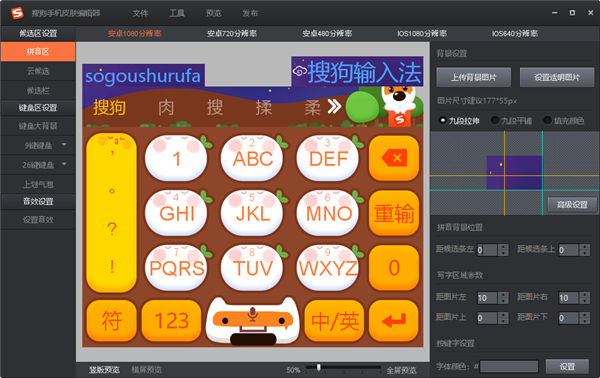Image resolution: width=600 pixels, height=378 pixels.
Task: Click the ABC key bun
Action: click(x=253, y=158)
